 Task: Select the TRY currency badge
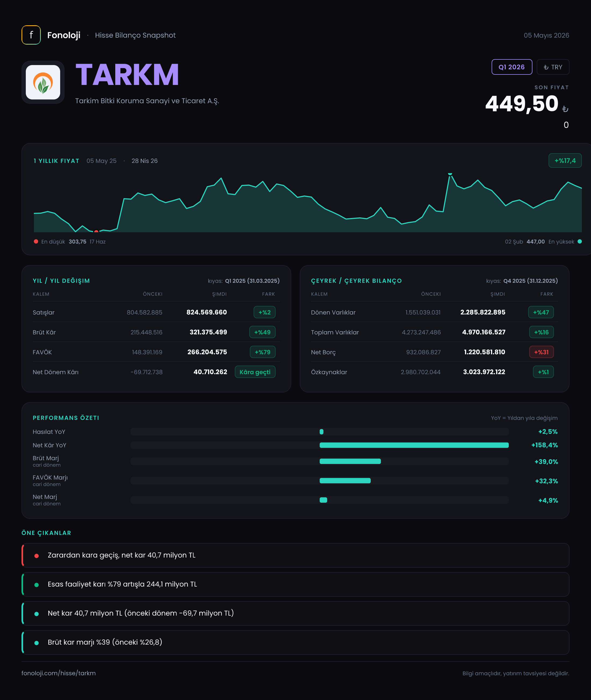(553, 67)
